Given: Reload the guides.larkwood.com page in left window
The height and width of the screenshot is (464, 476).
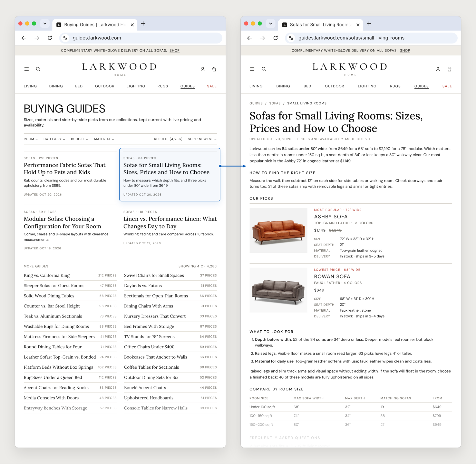Looking at the screenshot, I should tap(50, 38).
